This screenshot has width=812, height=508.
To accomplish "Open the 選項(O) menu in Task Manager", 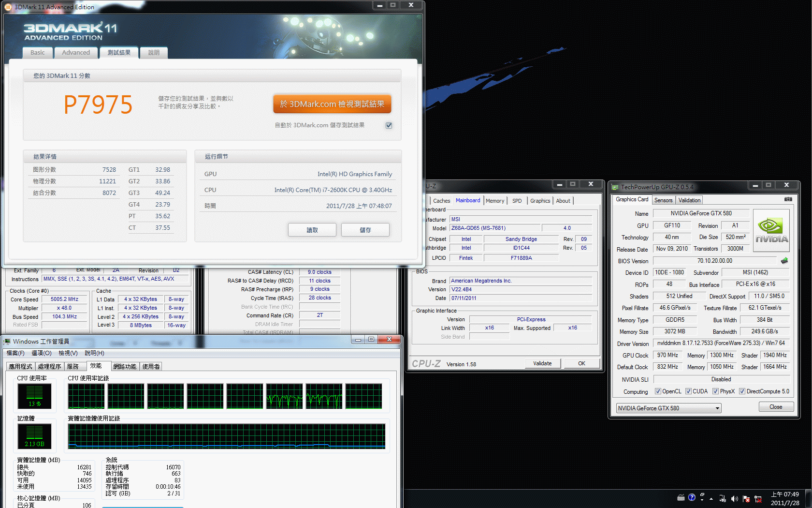I will coord(42,353).
